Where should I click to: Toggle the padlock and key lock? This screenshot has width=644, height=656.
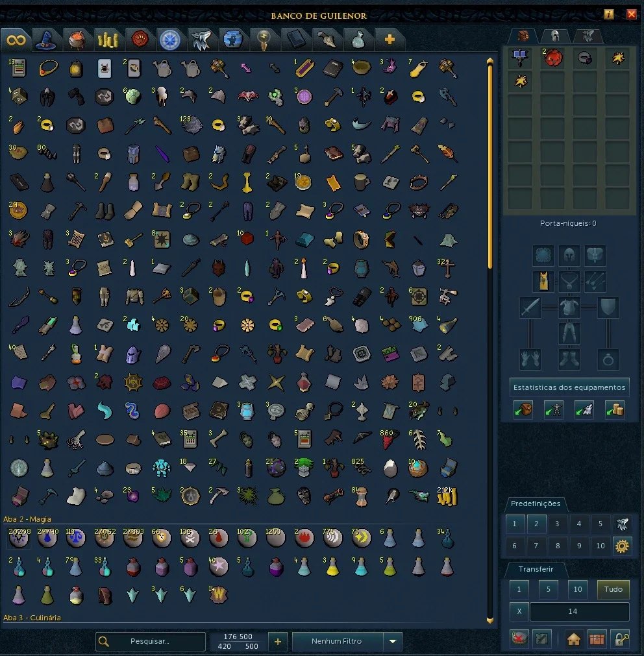[x=621, y=639]
